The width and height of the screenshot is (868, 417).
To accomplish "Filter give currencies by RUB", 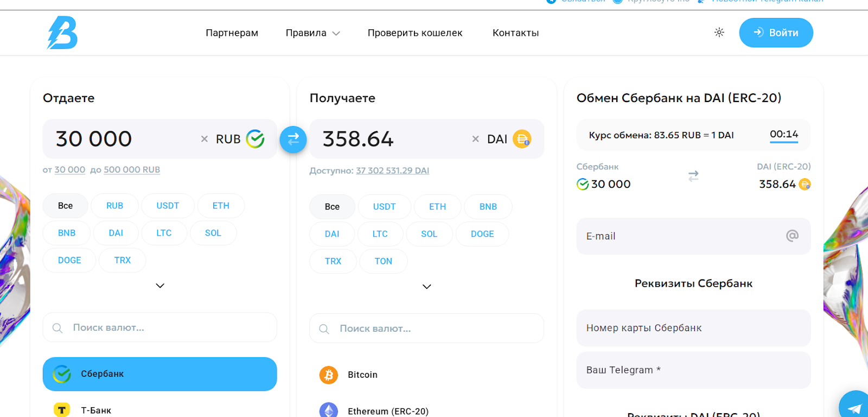I will [115, 206].
